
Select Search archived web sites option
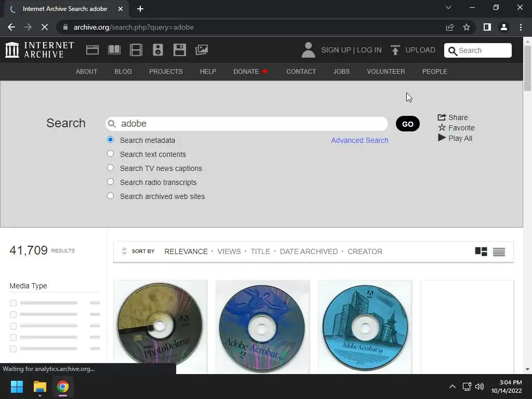point(110,196)
